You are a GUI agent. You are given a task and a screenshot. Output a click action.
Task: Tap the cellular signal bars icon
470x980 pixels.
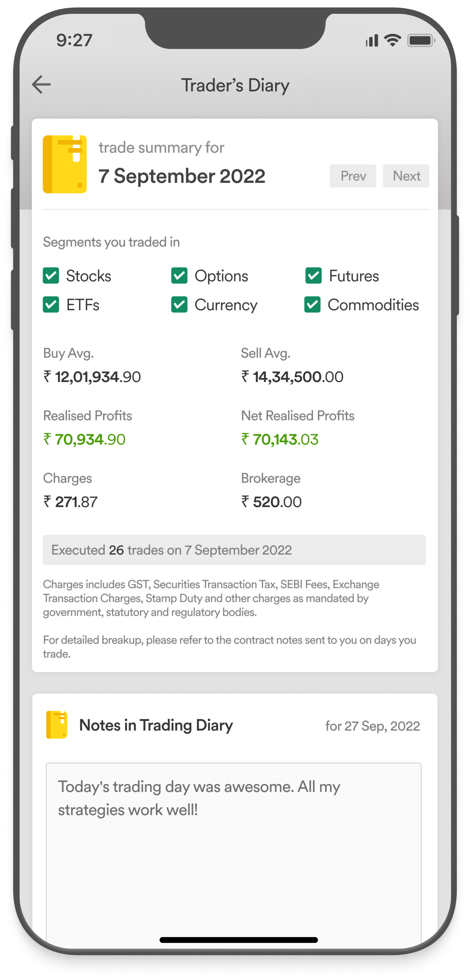(x=372, y=40)
